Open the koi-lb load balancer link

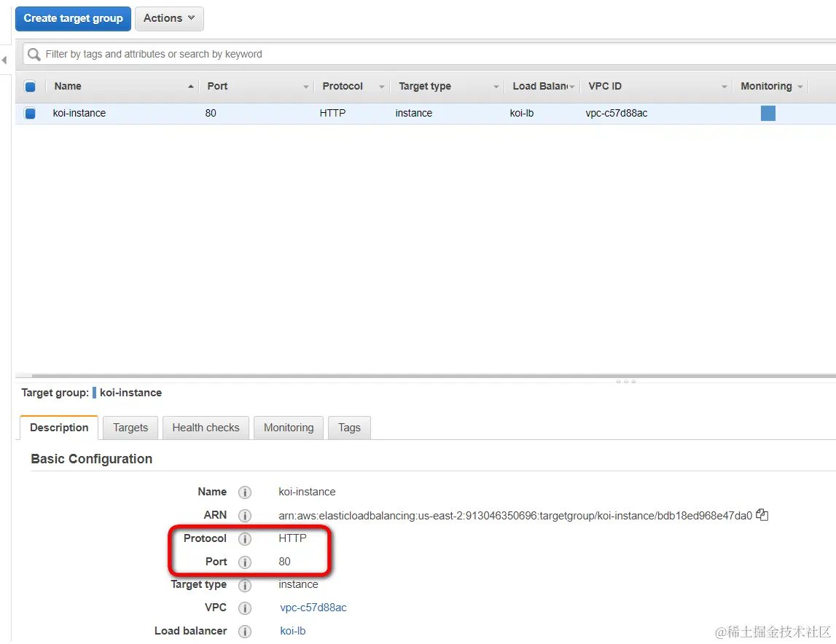pos(293,631)
